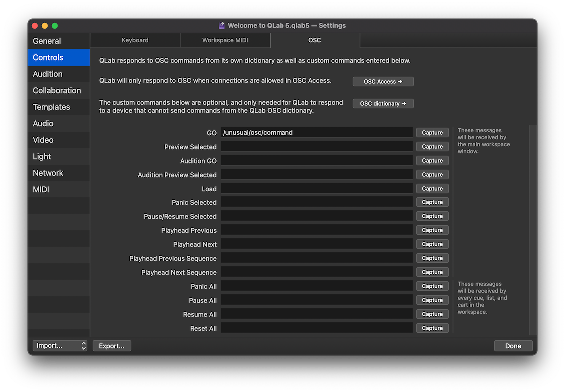Click the Load command input field
Image resolution: width=565 pixels, height=392 pixels.
click(316, 188)
